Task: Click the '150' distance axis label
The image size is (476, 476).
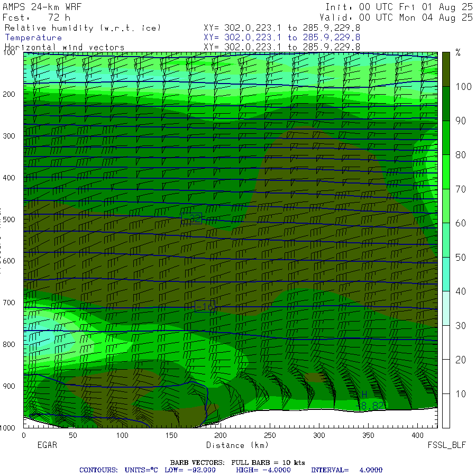Action: pyautogui.click(x=171, y=436)
